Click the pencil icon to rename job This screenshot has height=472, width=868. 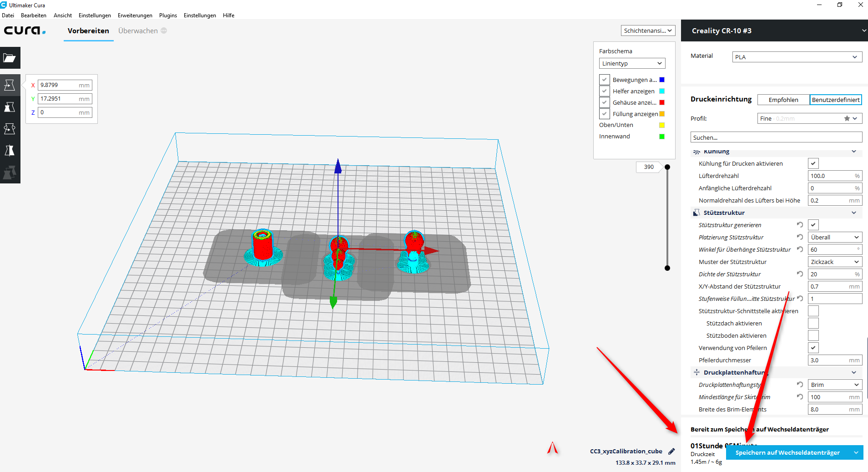[671, 452]
